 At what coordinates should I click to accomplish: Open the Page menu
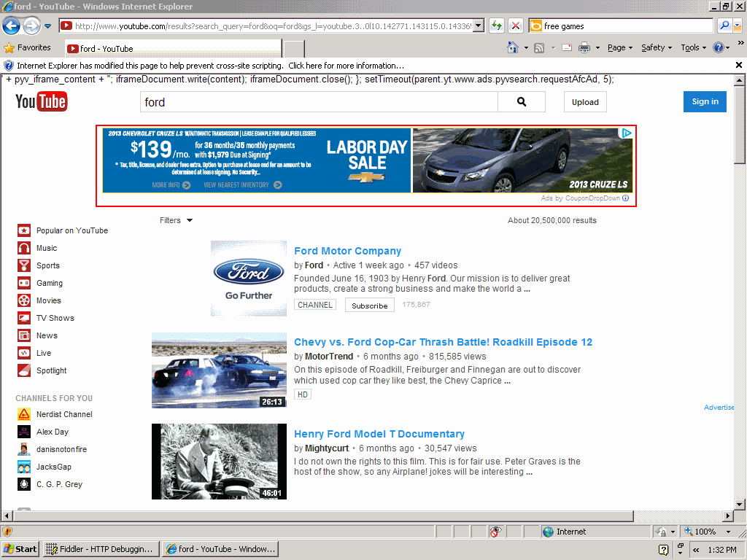[x=620, y=47]
